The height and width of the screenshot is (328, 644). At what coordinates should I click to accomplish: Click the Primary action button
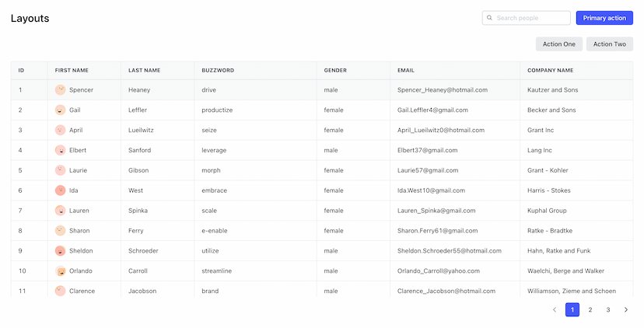pos(604,18)
